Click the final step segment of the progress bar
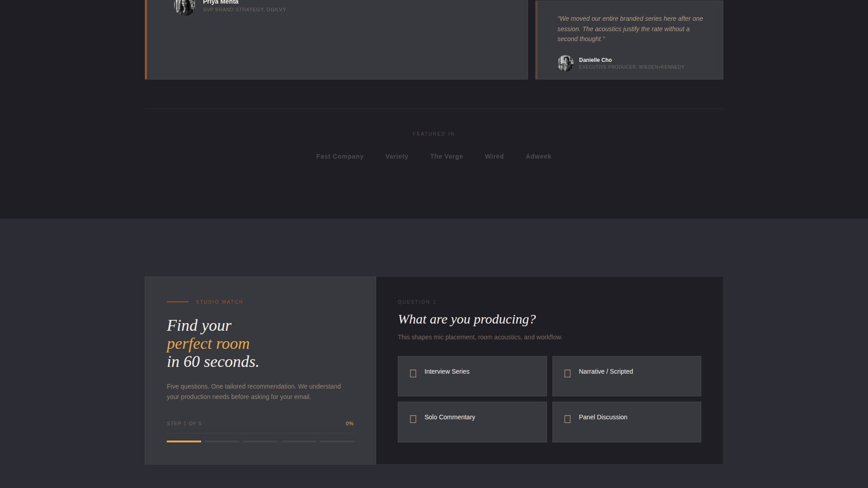Viewport: 868px width, 488px height. 337,441
